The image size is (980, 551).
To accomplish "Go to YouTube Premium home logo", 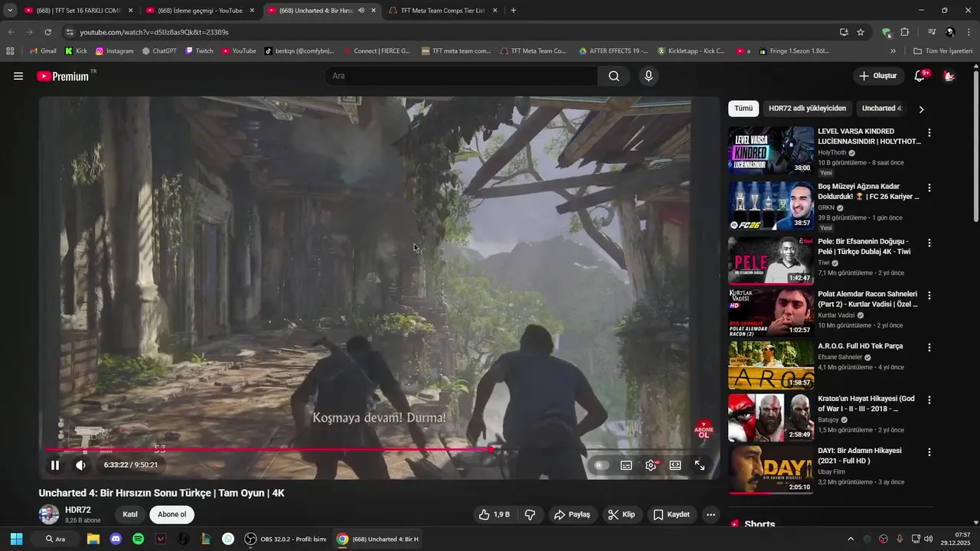I will pos(63,76).
